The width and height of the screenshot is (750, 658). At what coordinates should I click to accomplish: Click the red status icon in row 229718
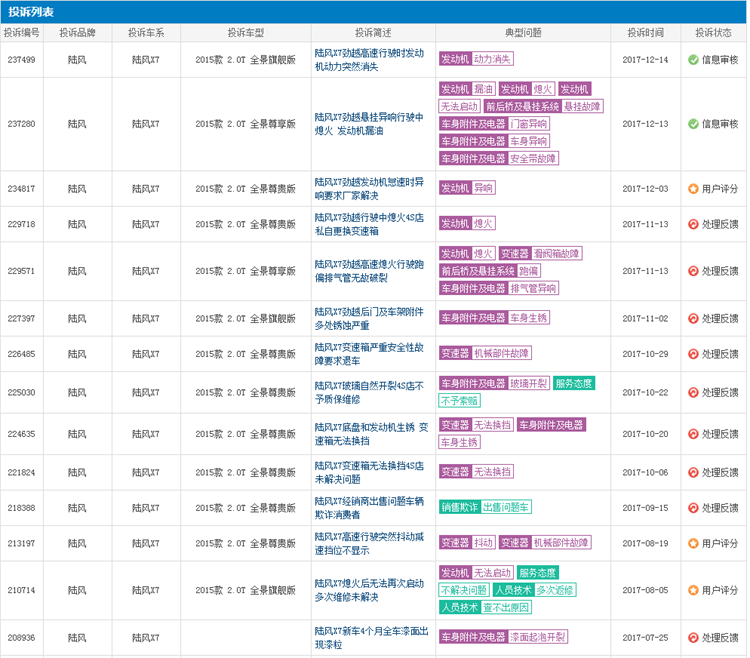(693, 224)
